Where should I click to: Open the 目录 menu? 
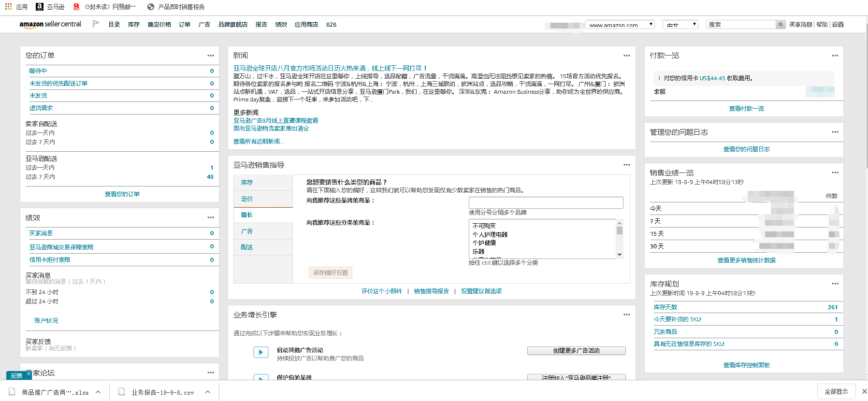tap(114, 25)
